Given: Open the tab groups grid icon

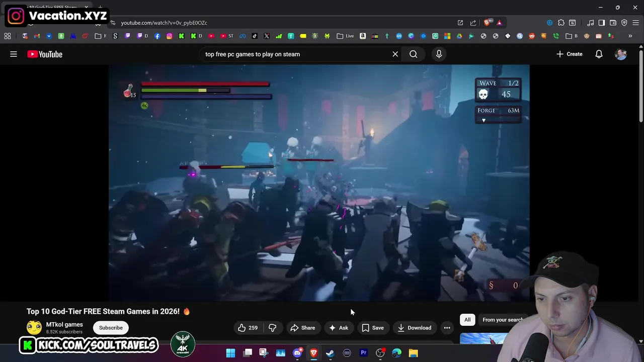Looking at the screenshot, I should (x=8, y=36).
